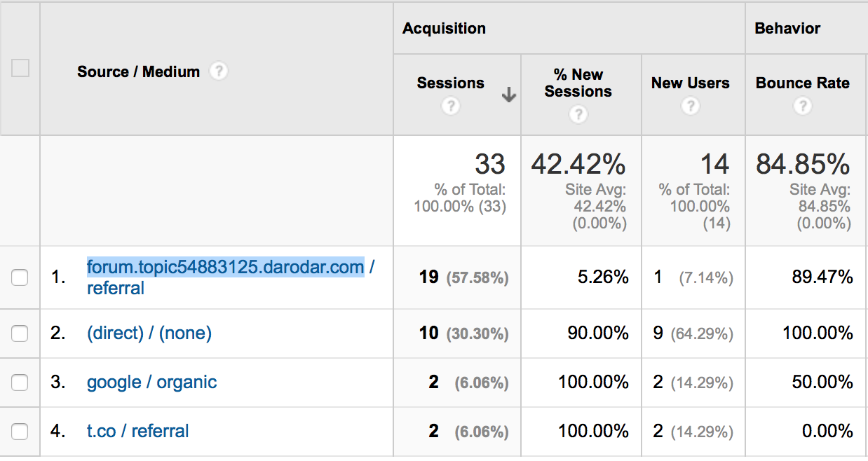The width and height of the screenshot is (868, 461).
Task: Sort table by Sessions column header
Action: pos(450,83)
